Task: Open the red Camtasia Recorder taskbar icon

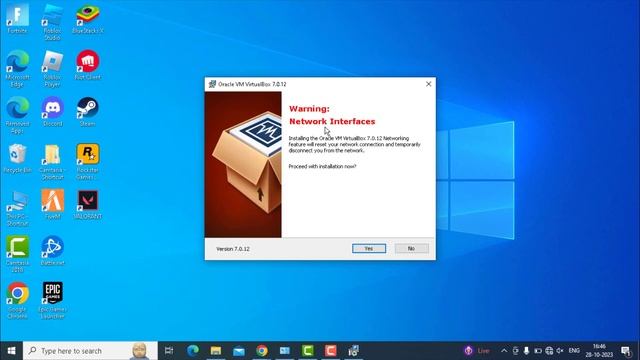Action: pos(331,351)
